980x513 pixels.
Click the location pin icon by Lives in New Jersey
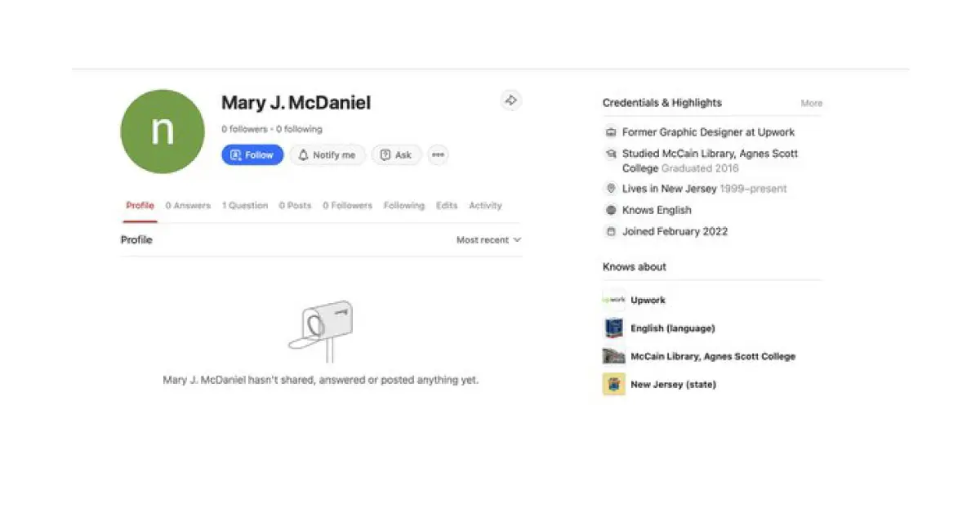pos(610,189)
